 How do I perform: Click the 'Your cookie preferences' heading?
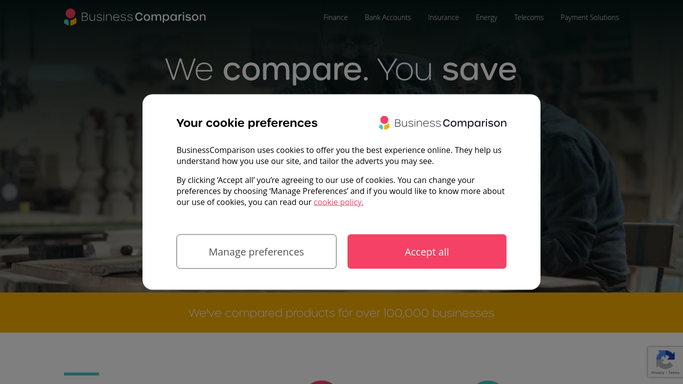247,123
